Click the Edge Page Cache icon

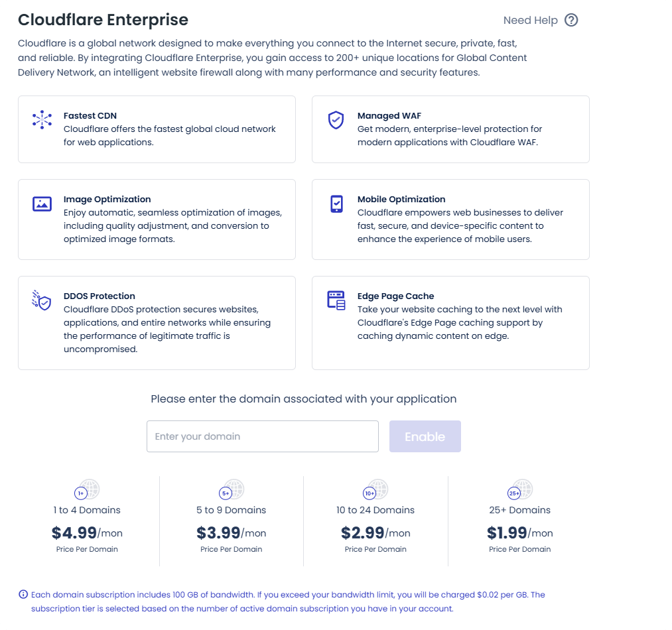click(336, 300)
